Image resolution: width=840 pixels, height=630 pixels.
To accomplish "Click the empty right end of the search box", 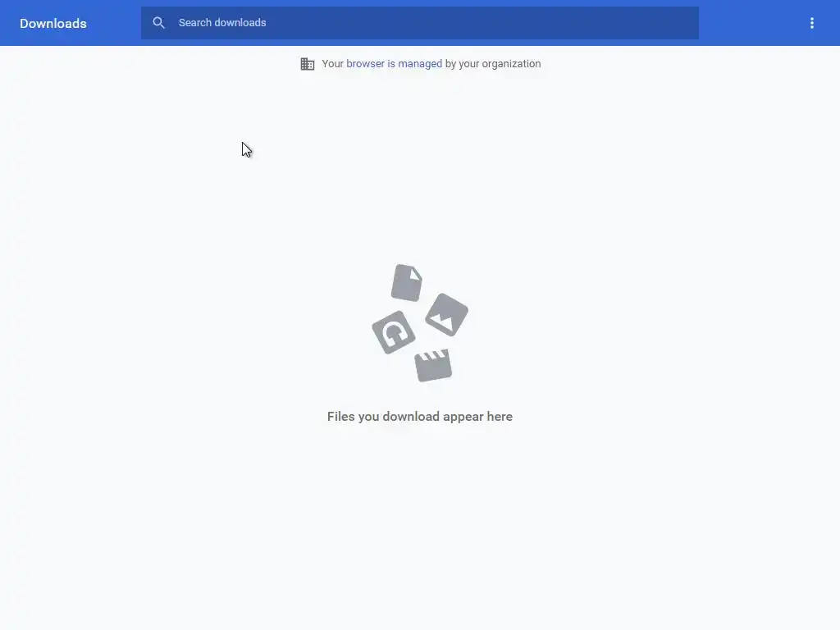I will point(616,23).
